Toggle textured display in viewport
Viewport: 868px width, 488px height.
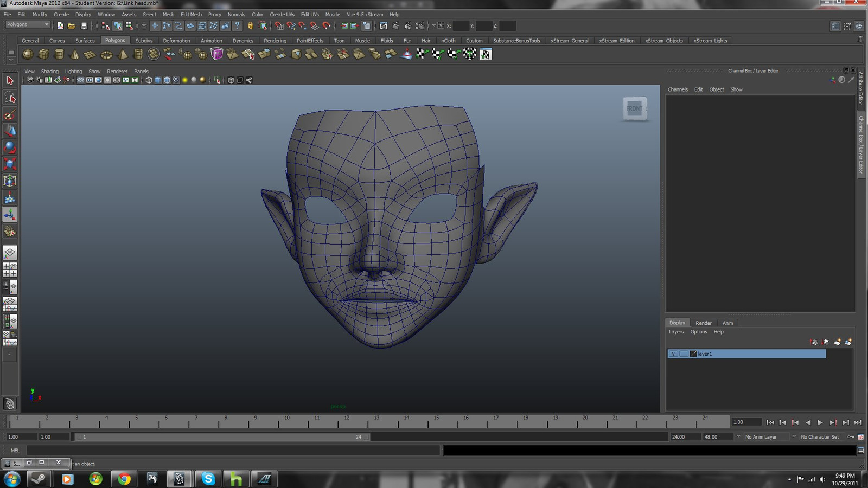click(x=176, y=80)
